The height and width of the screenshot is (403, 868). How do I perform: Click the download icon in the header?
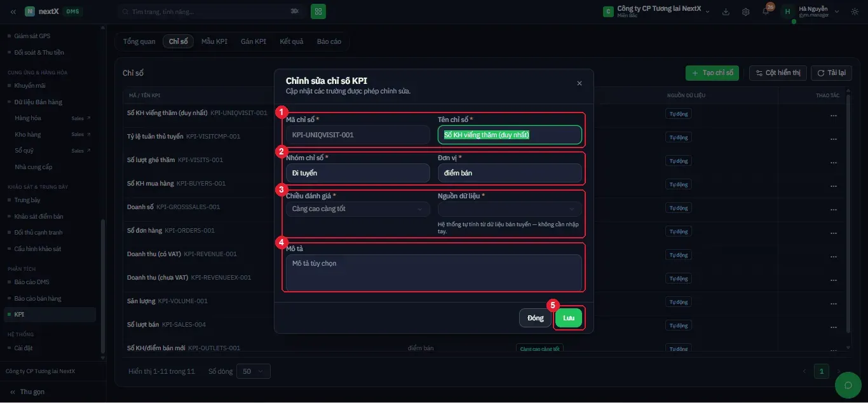coord(726,11)
